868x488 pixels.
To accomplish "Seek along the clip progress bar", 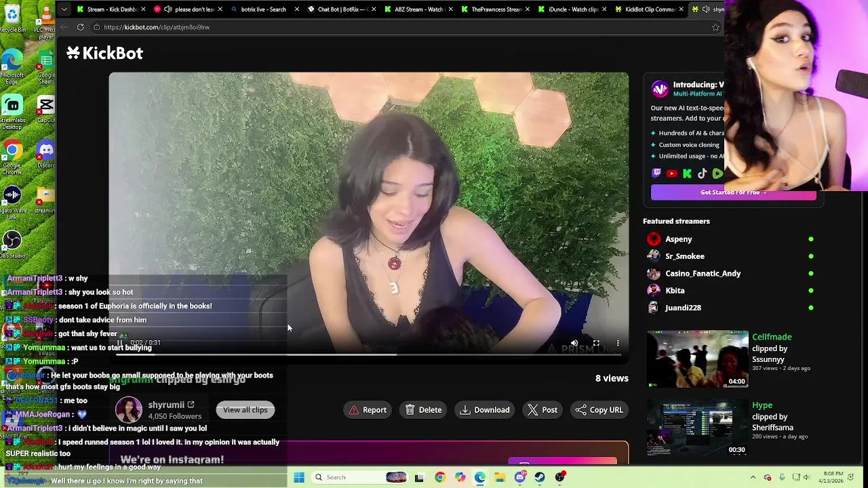I will pos(369,354).
